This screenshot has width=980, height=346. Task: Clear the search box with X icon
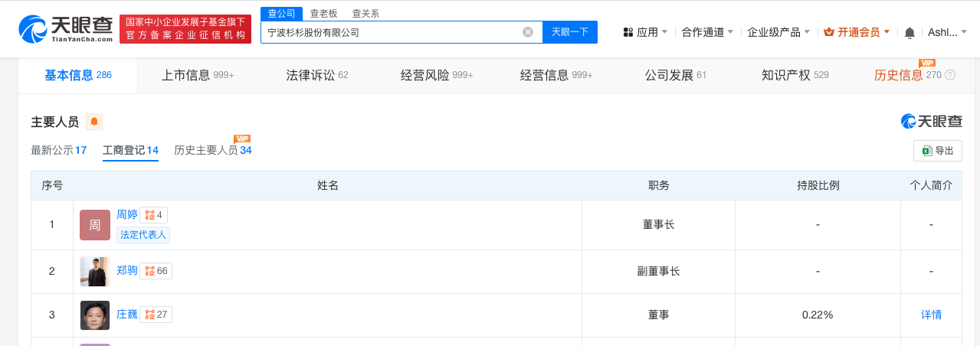[528, 32]
